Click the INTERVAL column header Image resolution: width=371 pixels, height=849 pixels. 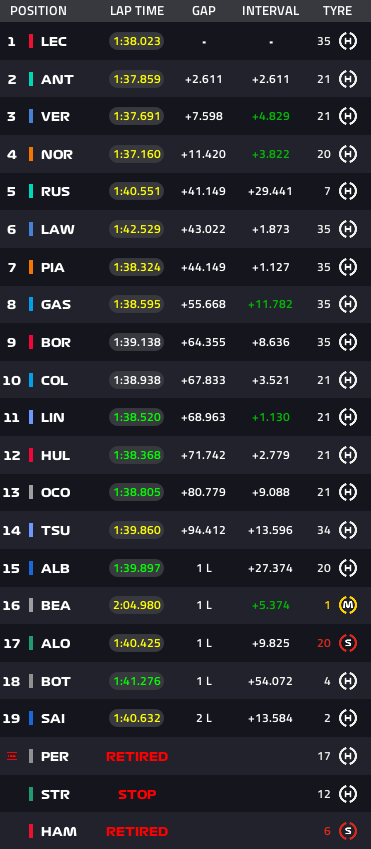point(270,11)
